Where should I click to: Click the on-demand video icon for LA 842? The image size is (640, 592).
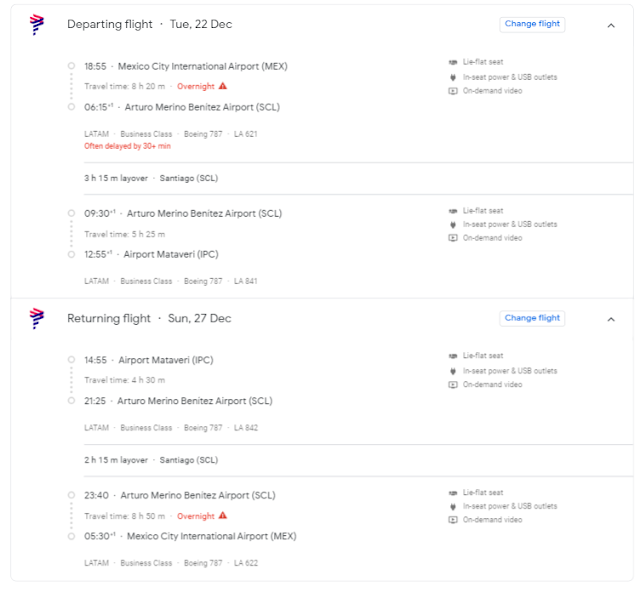pos(453,385)
